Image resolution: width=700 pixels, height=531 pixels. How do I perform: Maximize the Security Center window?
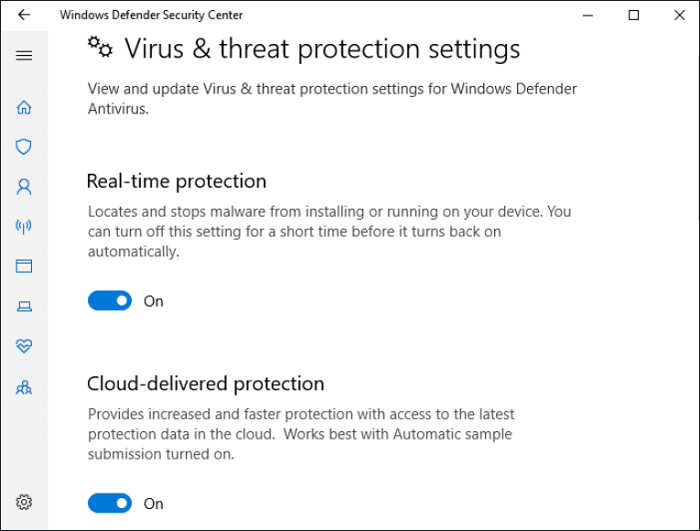[633, 15]
